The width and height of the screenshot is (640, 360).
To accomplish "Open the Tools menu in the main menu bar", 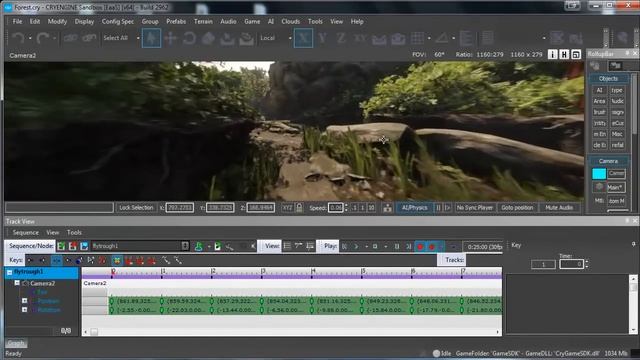I will pyautogui.click(x=315, y=21).
